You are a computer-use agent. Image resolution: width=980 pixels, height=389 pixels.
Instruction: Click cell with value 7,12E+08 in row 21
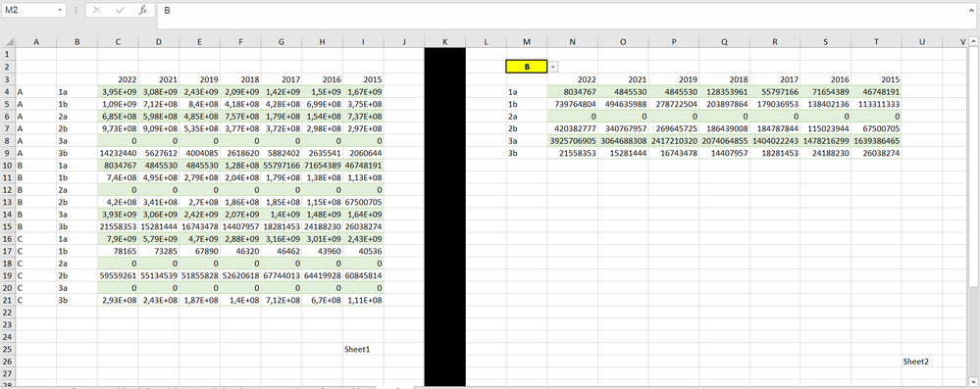(282, 301)
